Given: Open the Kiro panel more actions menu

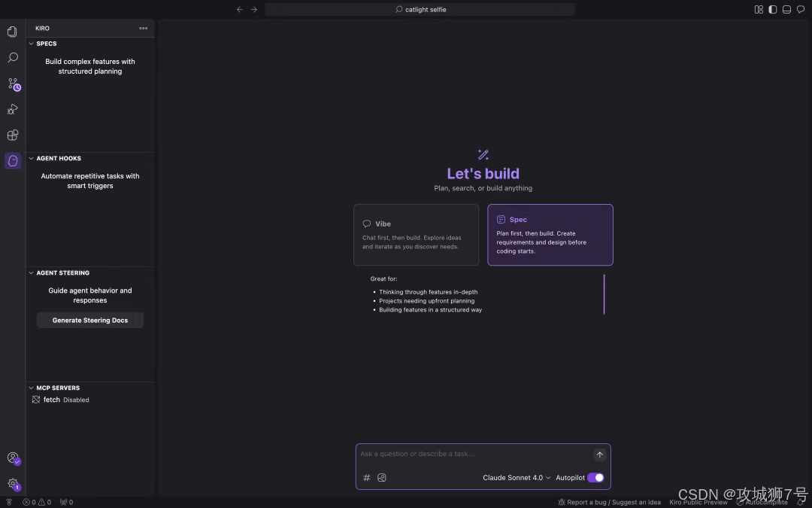Looking at the screenshot, I should pos(144,29).
